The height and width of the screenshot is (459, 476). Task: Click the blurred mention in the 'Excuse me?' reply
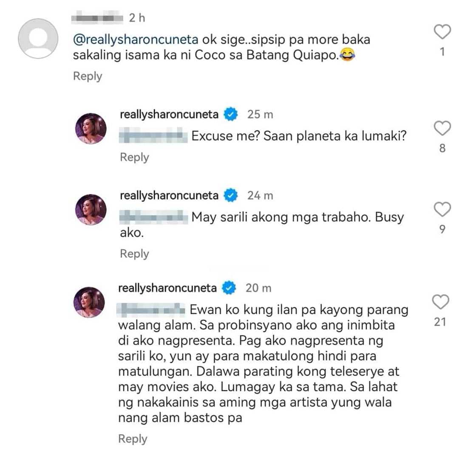(153, 135)
